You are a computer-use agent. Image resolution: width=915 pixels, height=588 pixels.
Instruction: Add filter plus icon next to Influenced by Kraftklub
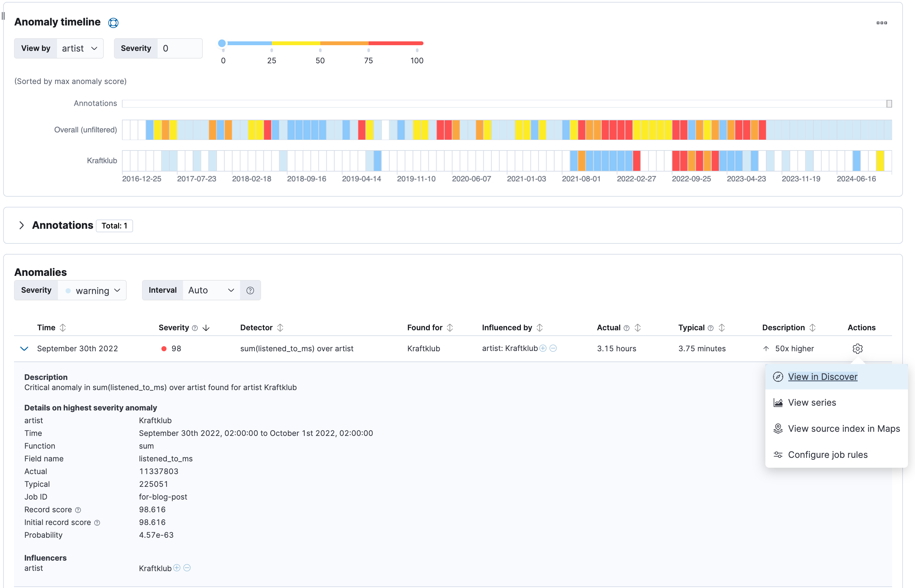543,348
